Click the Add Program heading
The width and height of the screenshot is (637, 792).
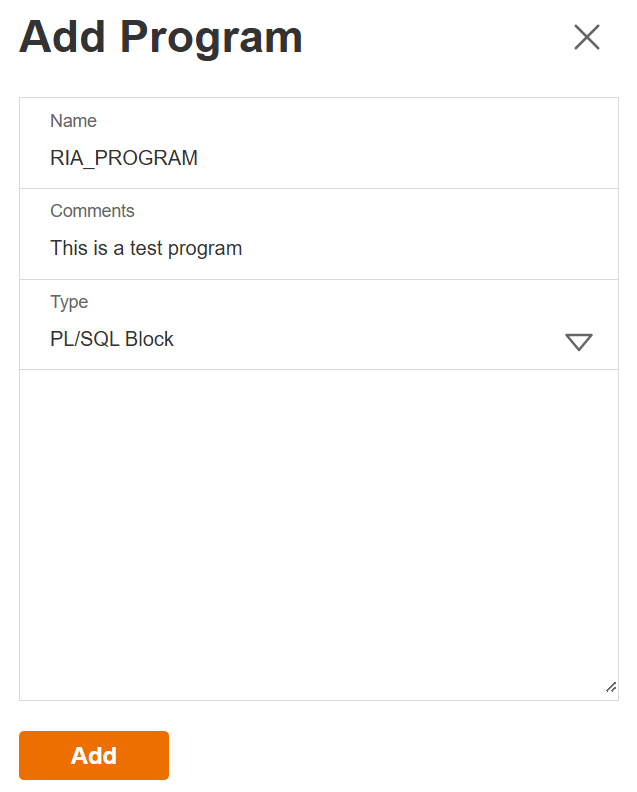point(161,38)
